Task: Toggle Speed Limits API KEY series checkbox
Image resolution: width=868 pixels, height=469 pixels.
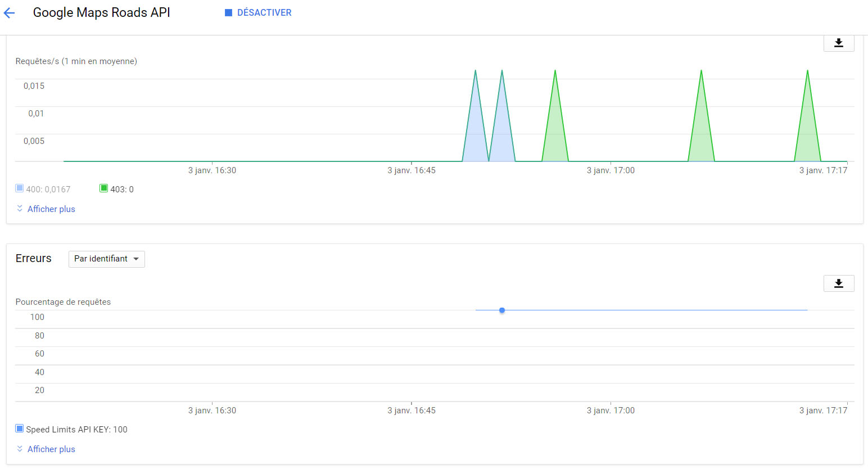Action: [x=20, y=429]
